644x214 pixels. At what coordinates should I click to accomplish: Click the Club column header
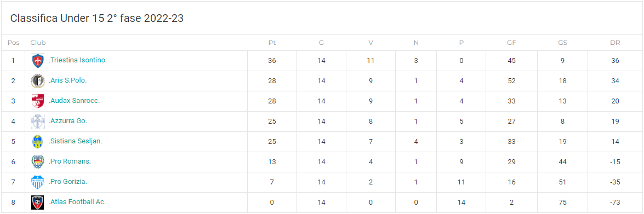click(38, 43)
